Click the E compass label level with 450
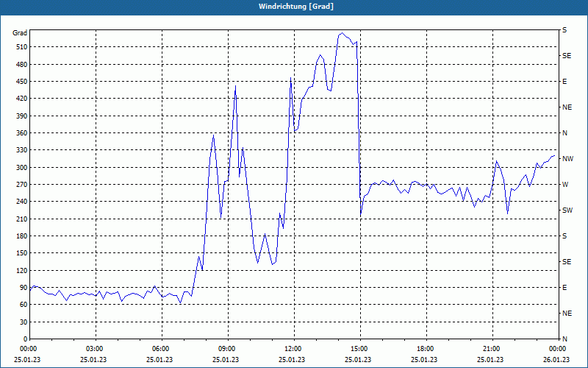The height and width of the screenshot is (368, 588). point(564,82)
